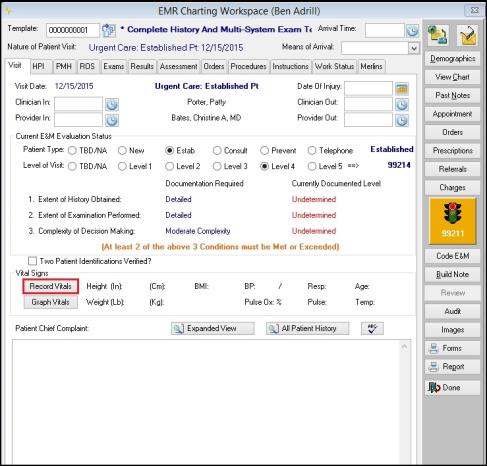This screenshot has width=487, height=466.
Task: Open the Date Of Injury calendar icon
Action: (402, 89)
